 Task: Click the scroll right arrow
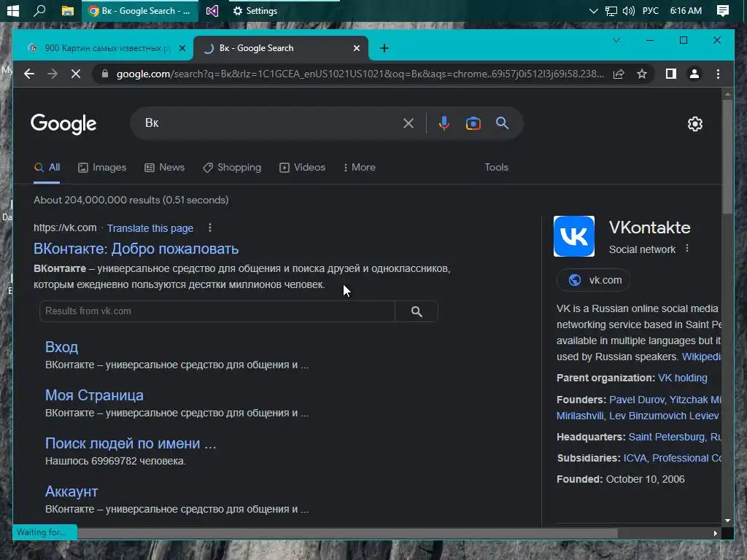pos(715,533)
